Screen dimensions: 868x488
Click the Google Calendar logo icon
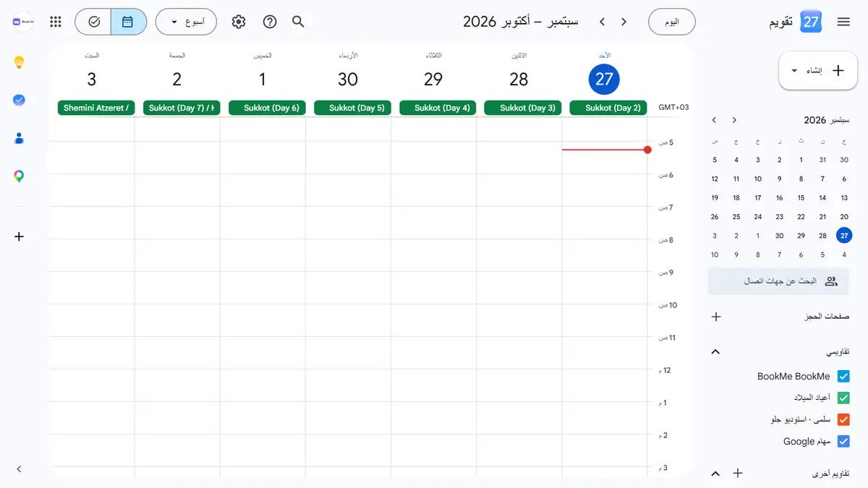(x=812, y=22)
